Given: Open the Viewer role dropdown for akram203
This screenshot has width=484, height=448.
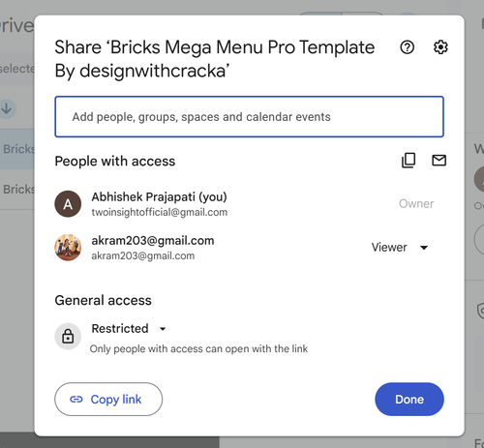Looking at the screenshot, I should click(400, 248).
